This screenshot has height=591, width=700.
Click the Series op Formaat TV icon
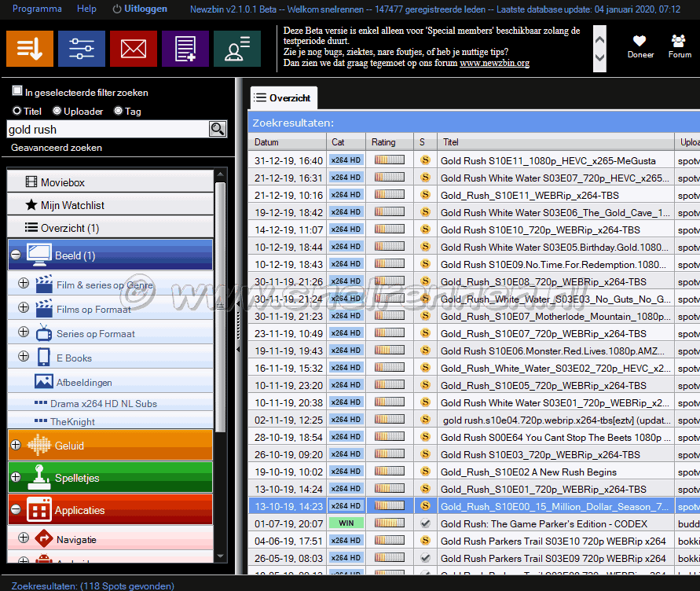pos(44,332)
